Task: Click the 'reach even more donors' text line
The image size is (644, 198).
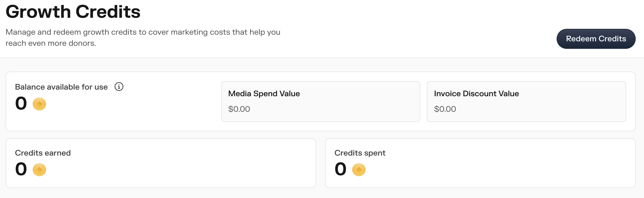Action: (51, 43)
